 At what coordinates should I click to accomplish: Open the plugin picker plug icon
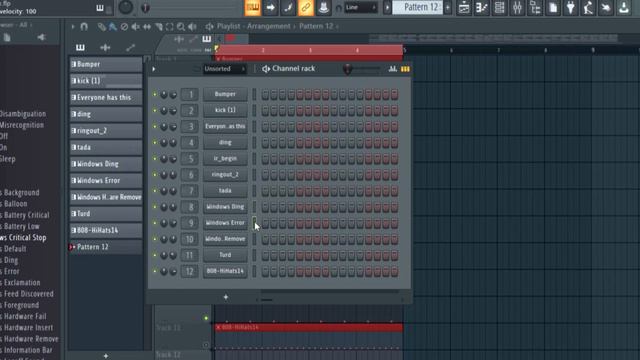[571, 7]
